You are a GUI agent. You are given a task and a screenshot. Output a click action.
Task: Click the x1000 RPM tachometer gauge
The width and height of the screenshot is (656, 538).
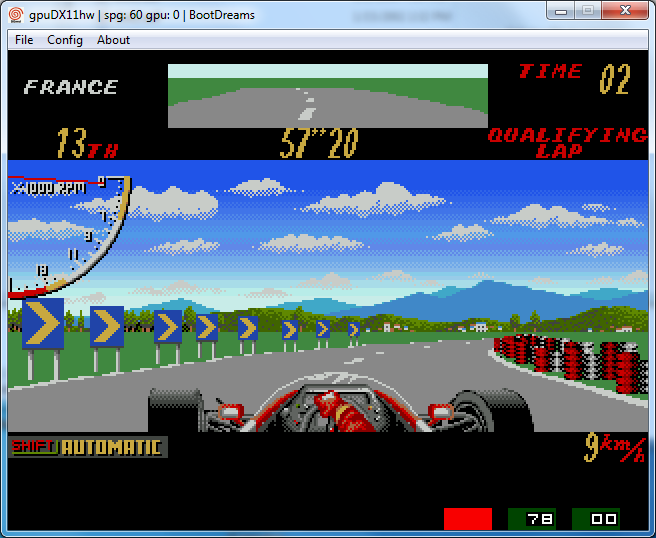(69, 236)
